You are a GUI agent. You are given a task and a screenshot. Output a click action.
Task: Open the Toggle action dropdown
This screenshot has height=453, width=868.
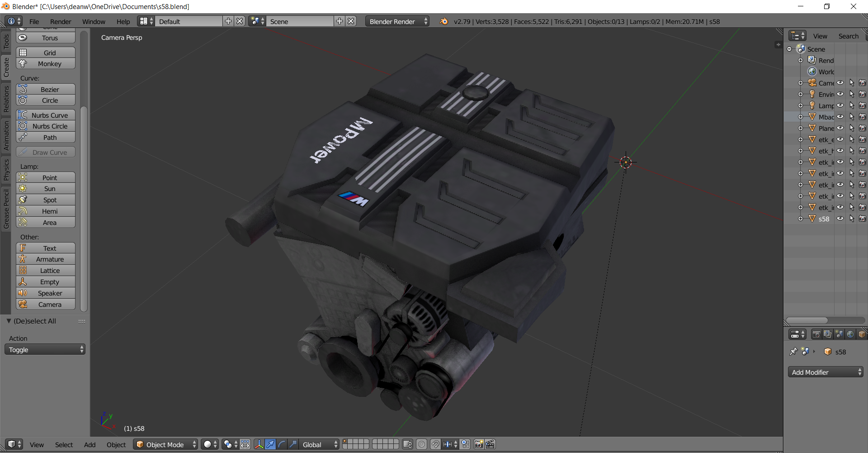(45, 349)
